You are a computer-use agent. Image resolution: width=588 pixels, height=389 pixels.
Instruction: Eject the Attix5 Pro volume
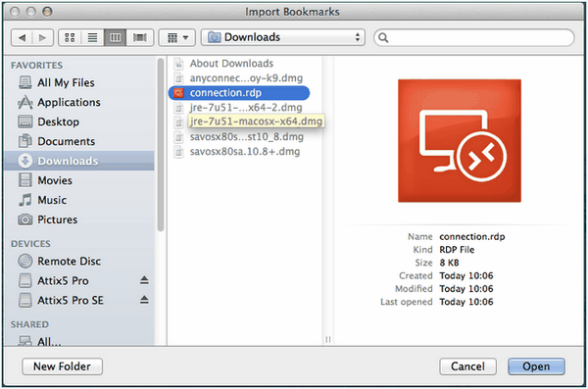(144, 280)
